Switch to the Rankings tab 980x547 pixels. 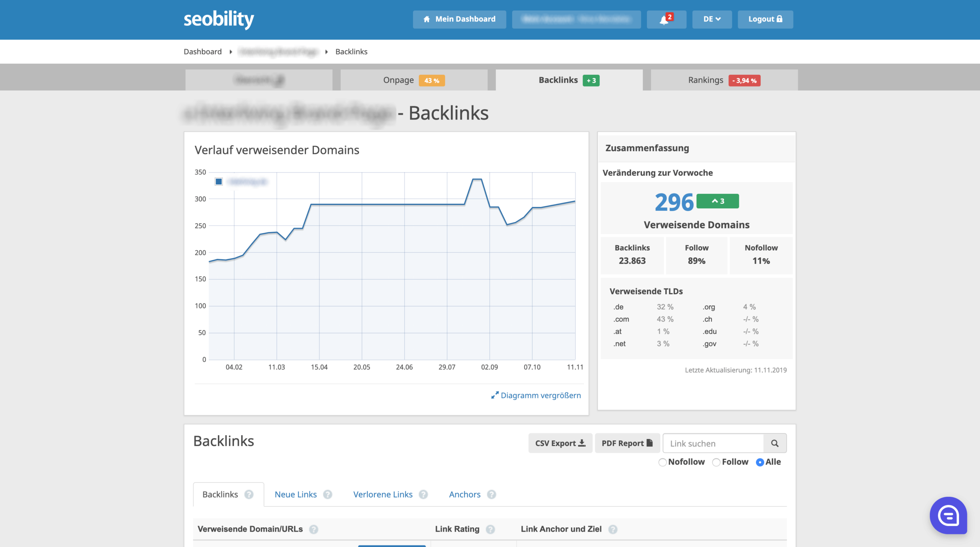(724, 80)
